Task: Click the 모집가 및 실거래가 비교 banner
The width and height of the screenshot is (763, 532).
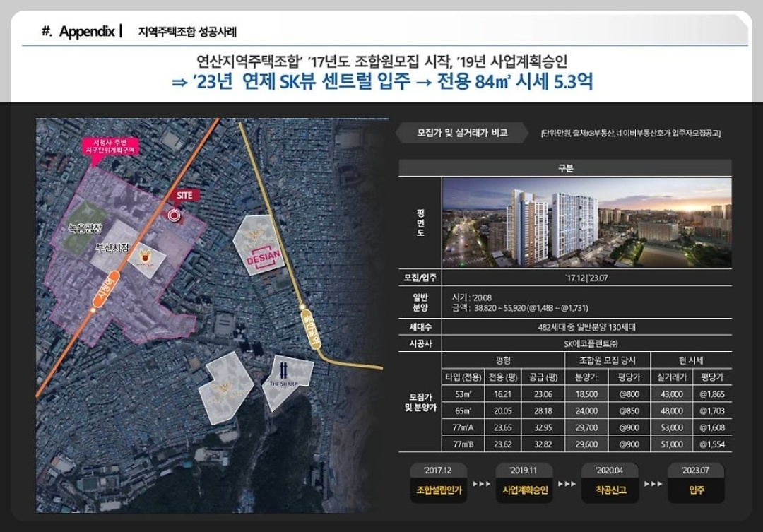Action: (462, 132)
